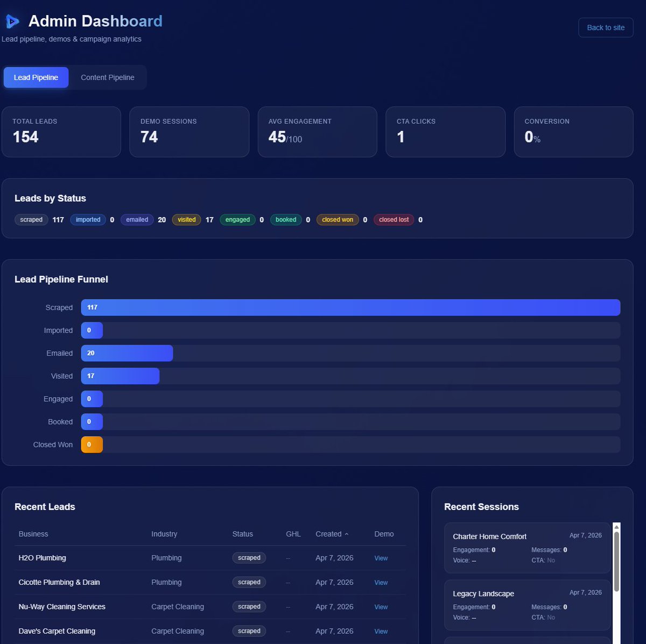Click the closed won status badge
Viewport: 646px width, 644px height.
pos(338,220)
